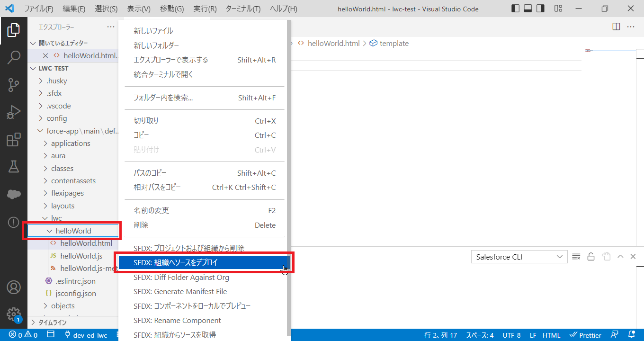Choose SFDX: Diff Folder Against Org

pos(205,277)
